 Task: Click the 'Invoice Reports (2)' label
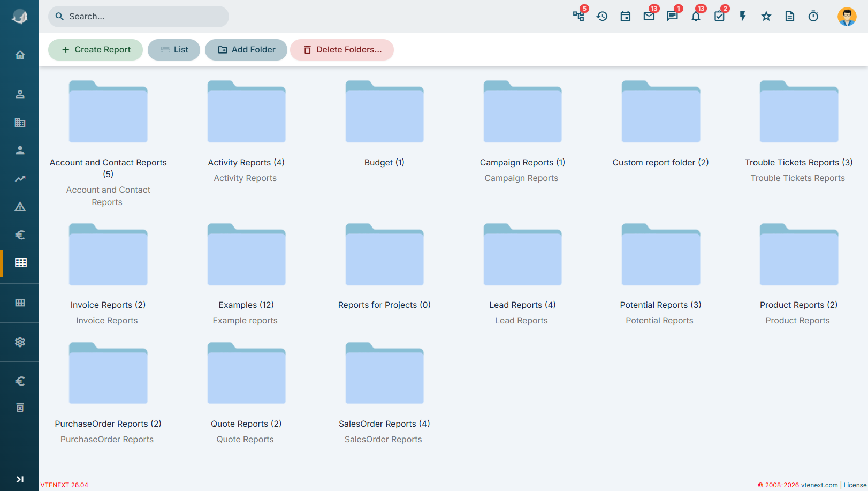[x=108, y=305]
